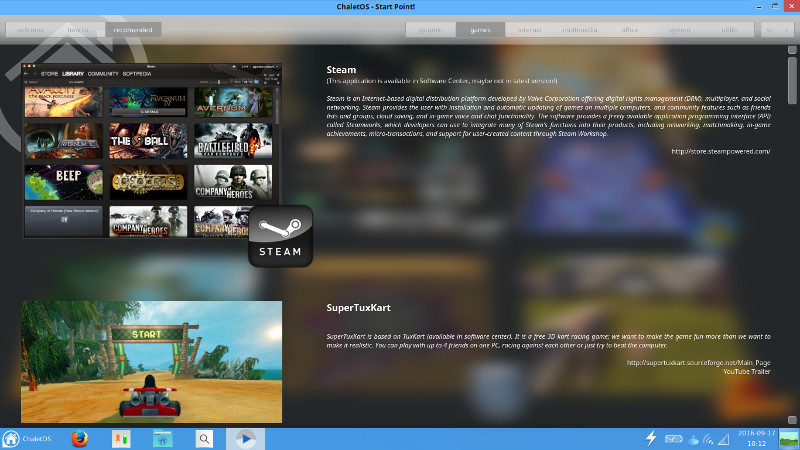This screenshot has width=800, height=450.
Task: Switch to the how to tab
Action: (79, 30)
